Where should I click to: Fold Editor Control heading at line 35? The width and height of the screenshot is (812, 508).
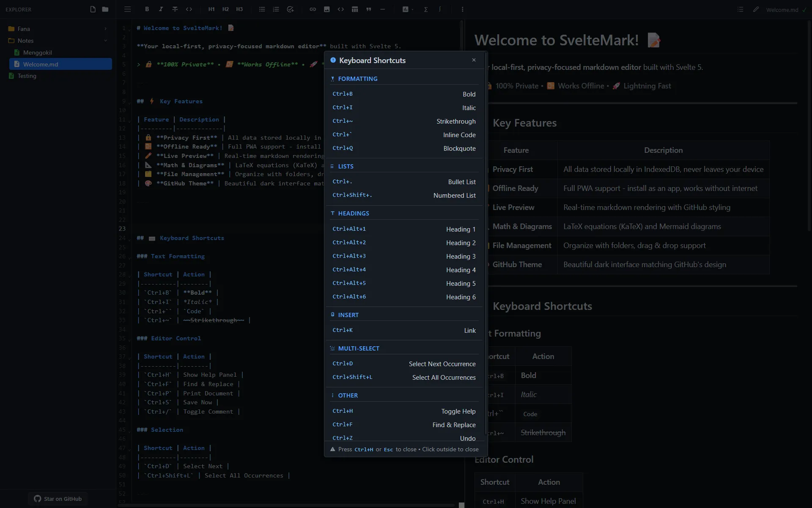pos(130,340)
